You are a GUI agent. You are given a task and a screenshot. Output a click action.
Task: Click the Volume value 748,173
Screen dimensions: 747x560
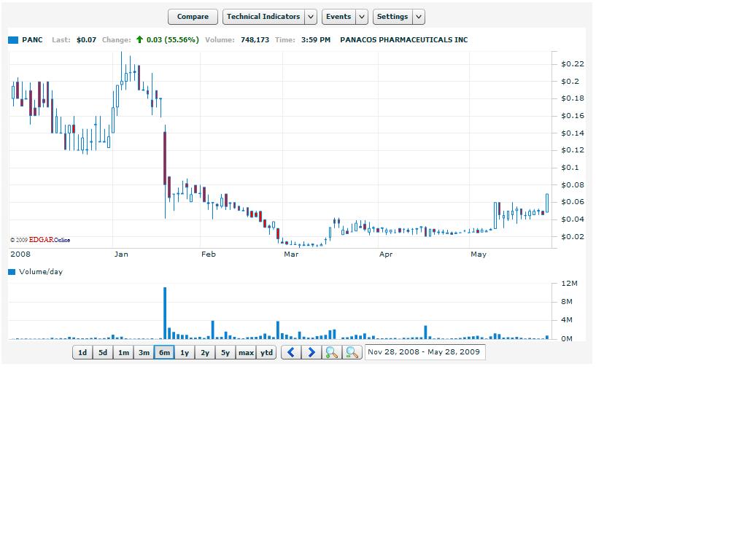pos(255,40)
